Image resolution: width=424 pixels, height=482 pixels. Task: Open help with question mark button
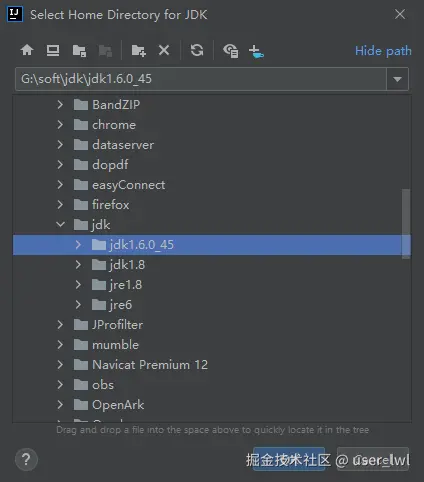(x=26, y=460)
